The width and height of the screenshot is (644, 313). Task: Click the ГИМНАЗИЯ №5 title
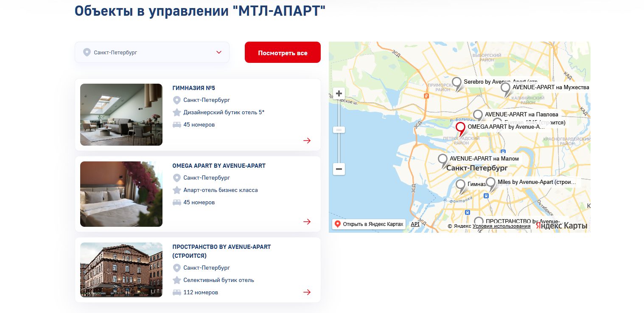click(194, 88)
